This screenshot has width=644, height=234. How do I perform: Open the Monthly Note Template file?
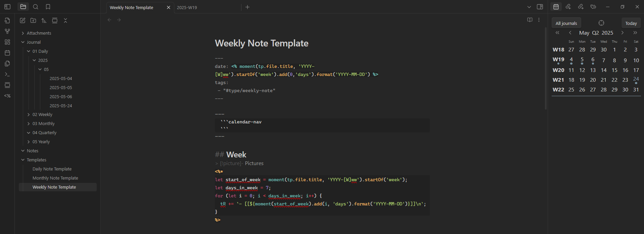(55, 178)
